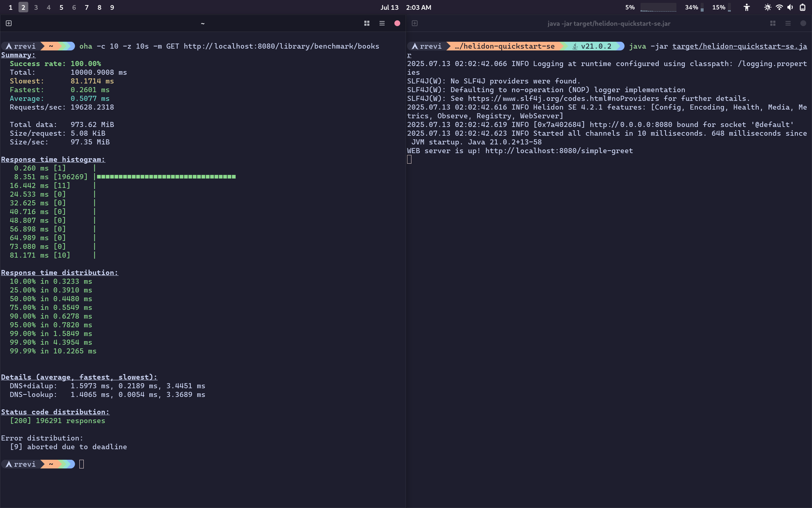This screenshot has width=812, height=508.
Task: Switch to workspace 9
Action: pos(112,7)
